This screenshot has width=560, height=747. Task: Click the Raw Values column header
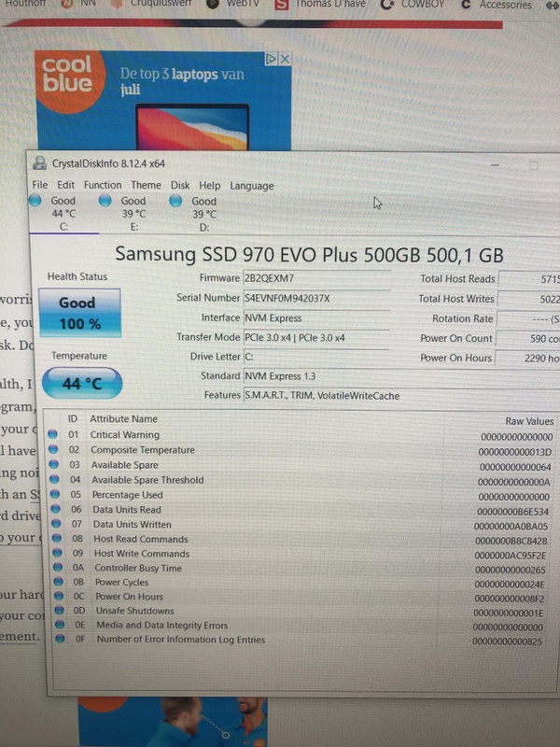pyautogui.click(x=529, y=421)
